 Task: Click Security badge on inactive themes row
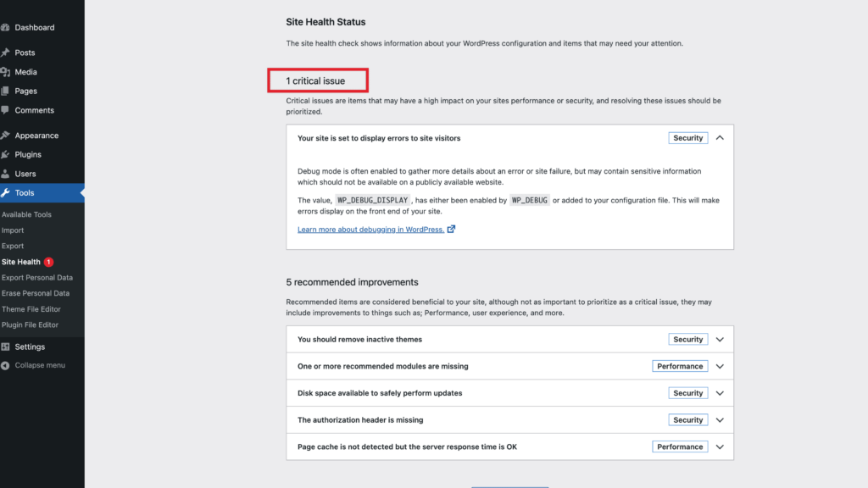tap(688, 339)
